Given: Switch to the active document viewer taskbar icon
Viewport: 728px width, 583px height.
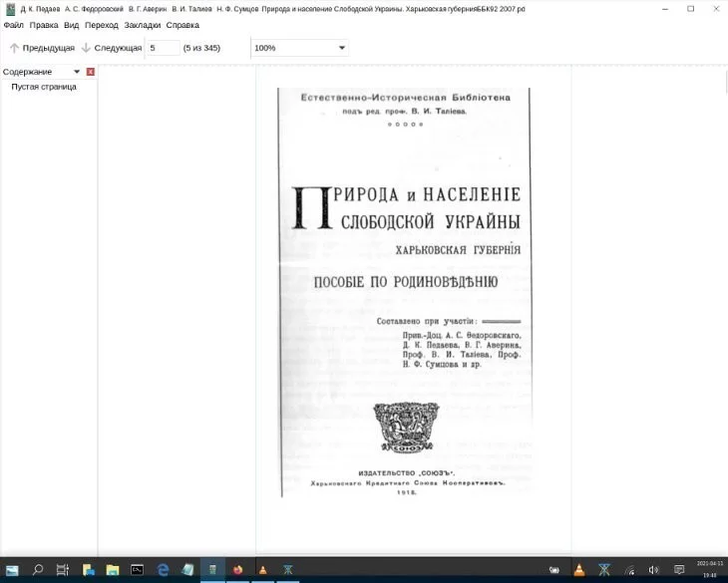Looking at the screenshot, I should (212, 570).
